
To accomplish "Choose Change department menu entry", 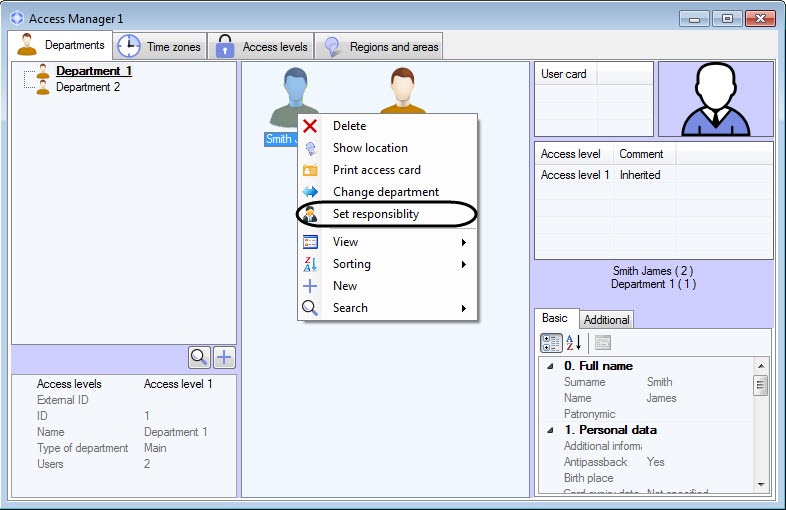I will click(387, 192).
